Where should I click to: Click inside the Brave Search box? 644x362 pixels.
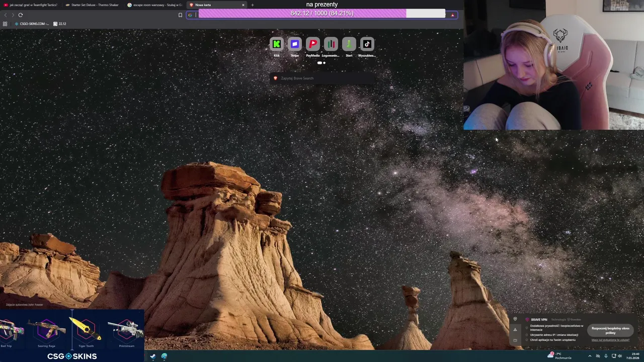click(x=322, y=78)
